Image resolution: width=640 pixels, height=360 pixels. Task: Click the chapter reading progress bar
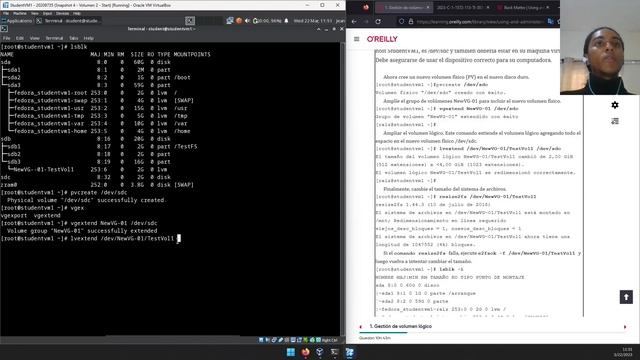click(492, 333)
